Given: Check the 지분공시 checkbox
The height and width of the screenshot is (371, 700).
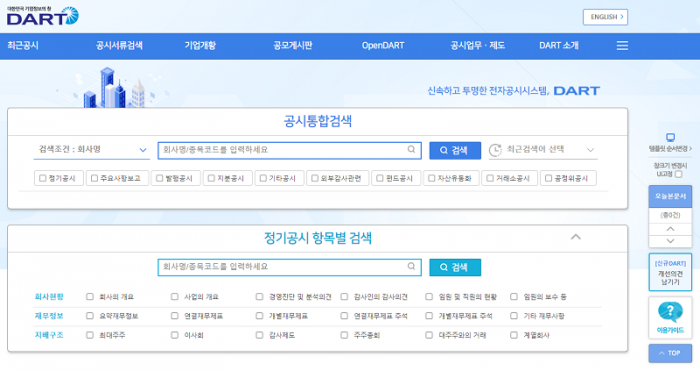Looking at the screenshot, I should pos(211,178).
